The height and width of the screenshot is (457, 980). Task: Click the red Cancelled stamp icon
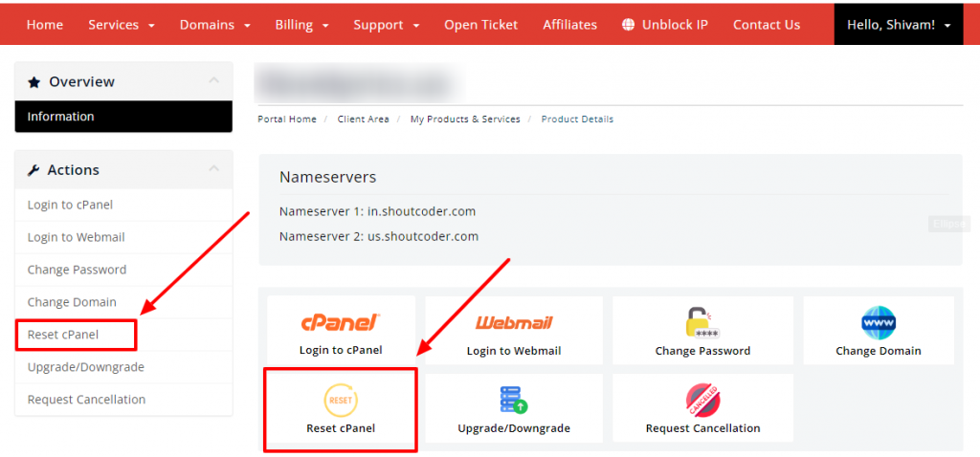702,401
